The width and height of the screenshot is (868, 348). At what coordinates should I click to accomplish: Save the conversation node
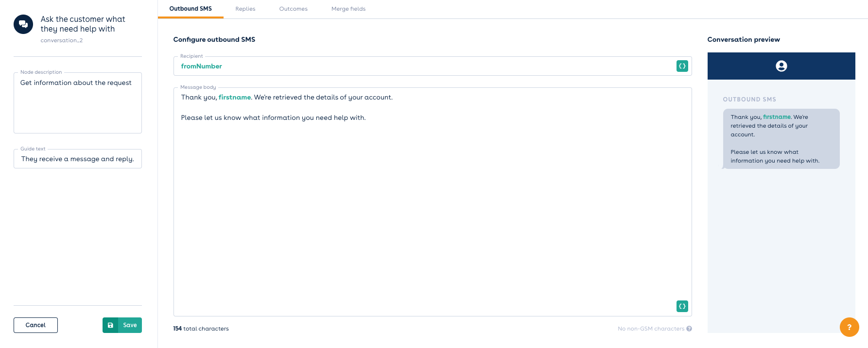coord(122,325)
